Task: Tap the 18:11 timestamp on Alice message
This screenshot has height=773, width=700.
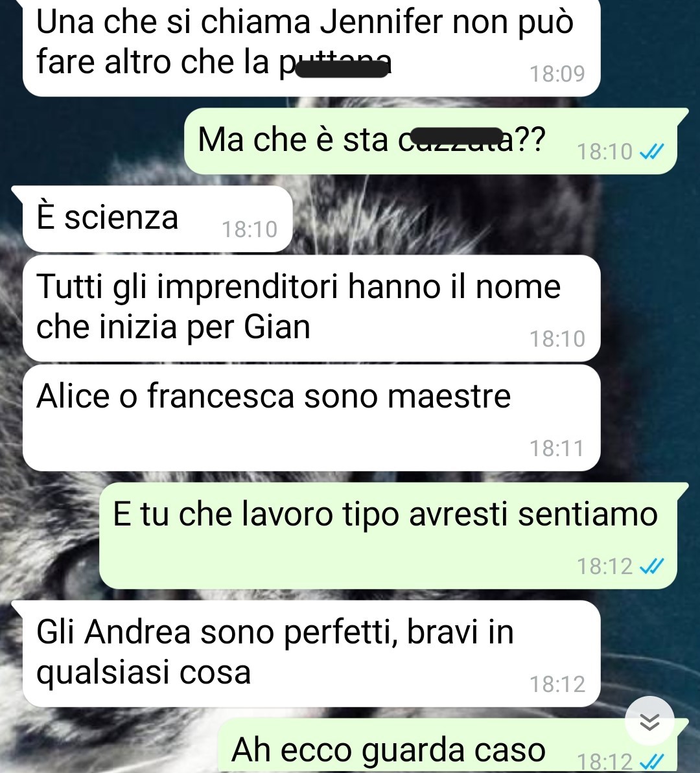Action: (x=557, y=448)
